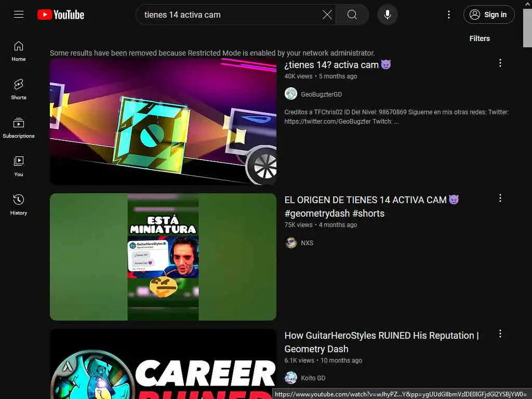532x399 pixels.
Task: Play 'ESTÁ MINIATURA' shorts thumbnail
Action: click(x=163, y=257)
